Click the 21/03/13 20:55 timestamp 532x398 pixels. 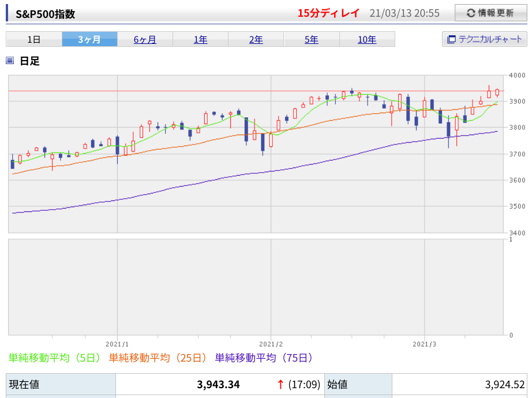[404, 13]
